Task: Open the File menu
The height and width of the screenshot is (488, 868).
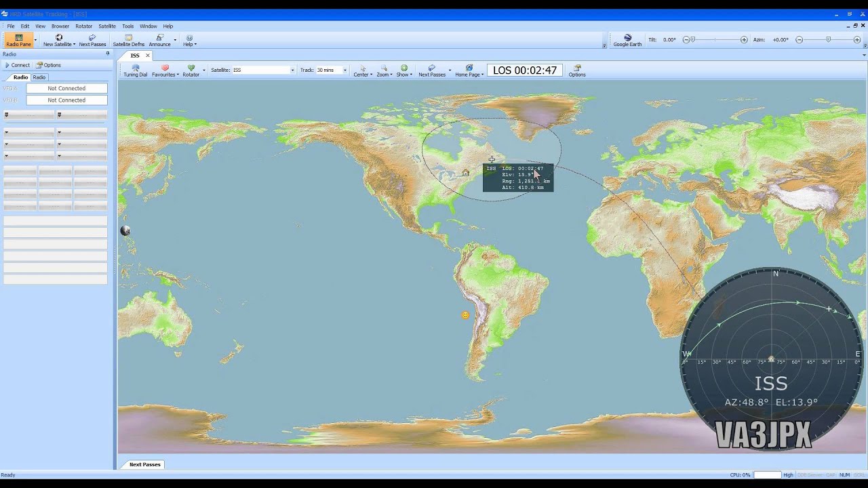Action: (x=11, y=26)
